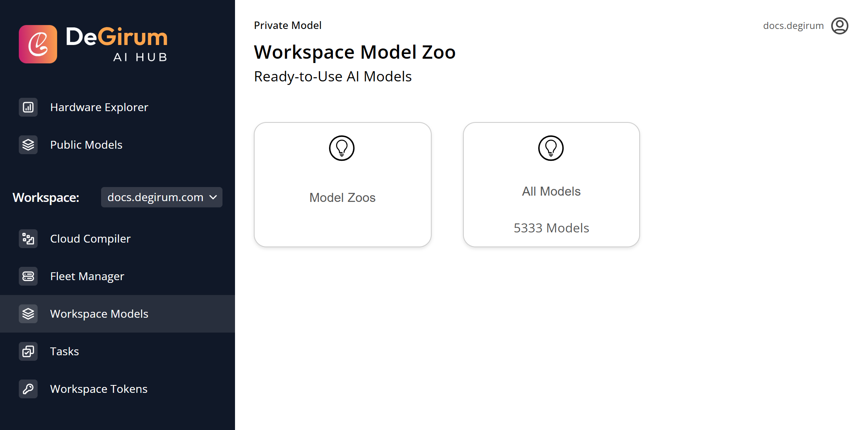This screenshot has width=868, height=430.
Task: Click the Hardware Explorer chart icon
Action: [x=28, y=107]
